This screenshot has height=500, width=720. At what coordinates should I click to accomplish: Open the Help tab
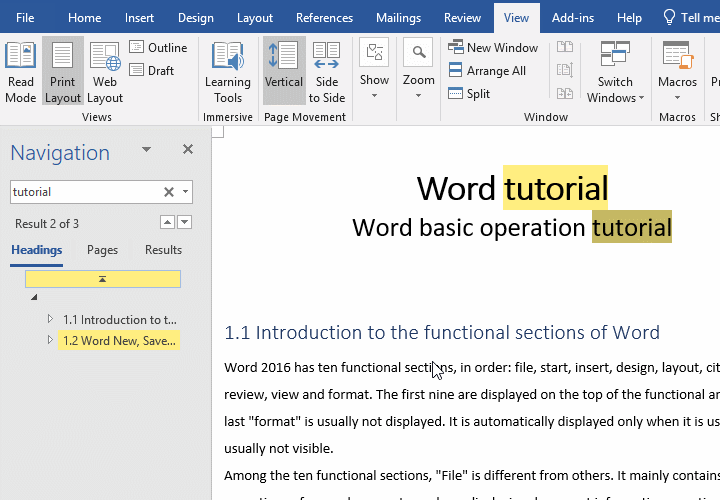(x=629, y=18)
